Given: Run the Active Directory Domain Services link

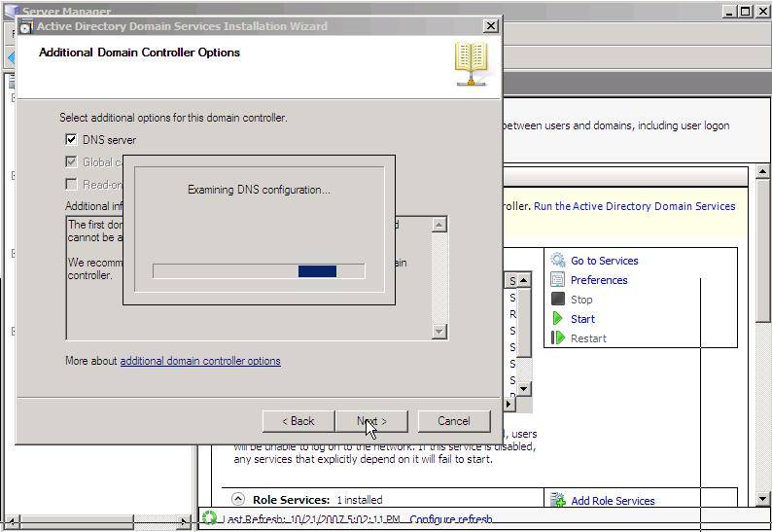Looking at the screenshot, I should click(x=635, y=206).
